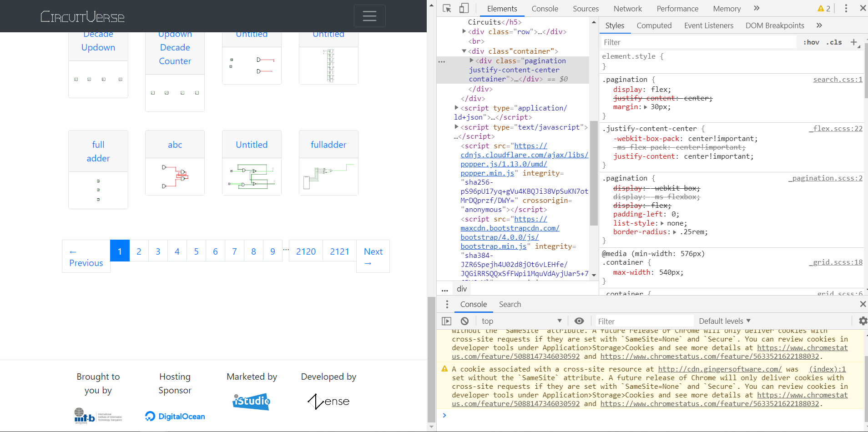This screenshot has height=432, width=868.
Task: Toggle the live expression eye icon
Action: [x=579, y=321]
